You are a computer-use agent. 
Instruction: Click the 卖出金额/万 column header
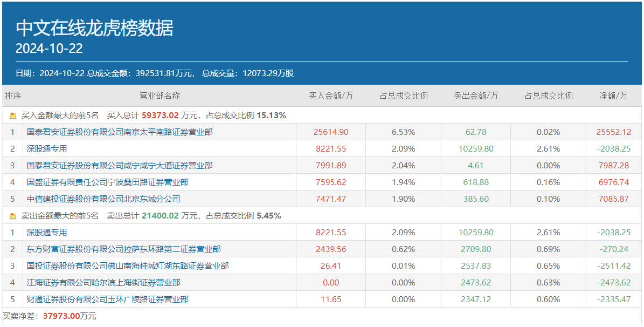point(476,96)
